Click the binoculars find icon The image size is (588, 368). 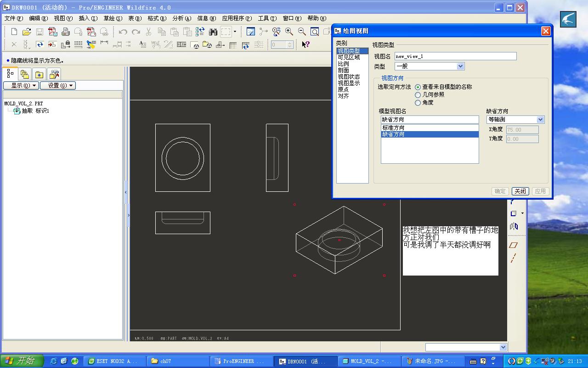point(213,32)
